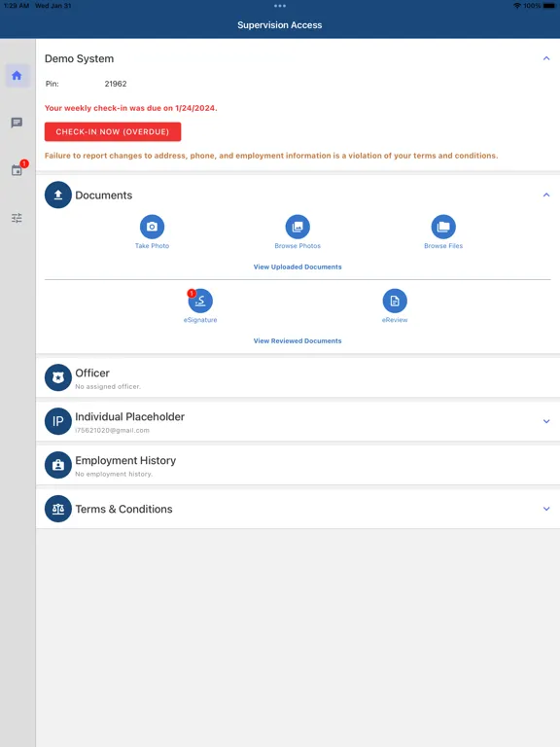Viewport: 560px width, 747px height.
Task: Tap the Take Photo camera icon
Action: coord(152,227)
